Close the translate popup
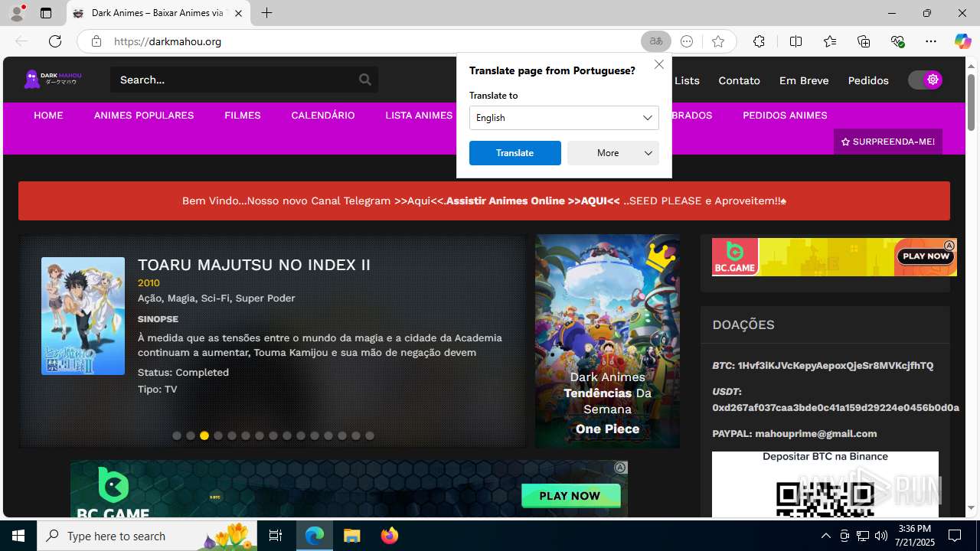980x551 pixels. click(659, 64)
